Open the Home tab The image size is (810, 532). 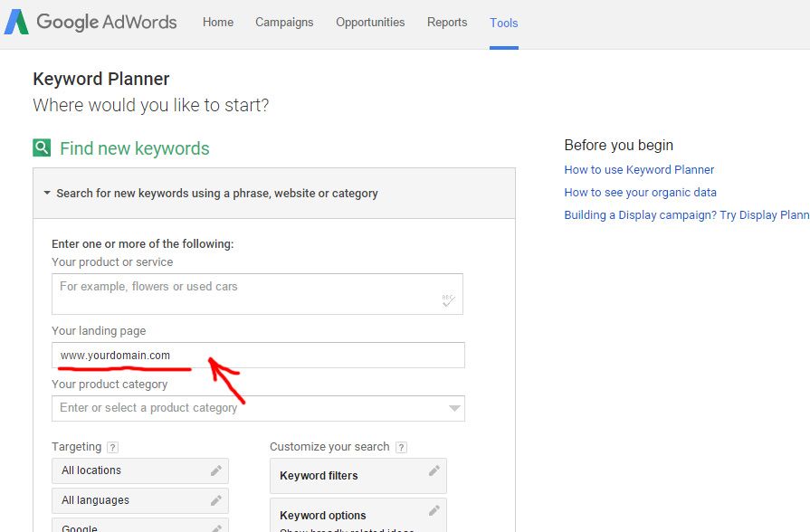[218, 23]
